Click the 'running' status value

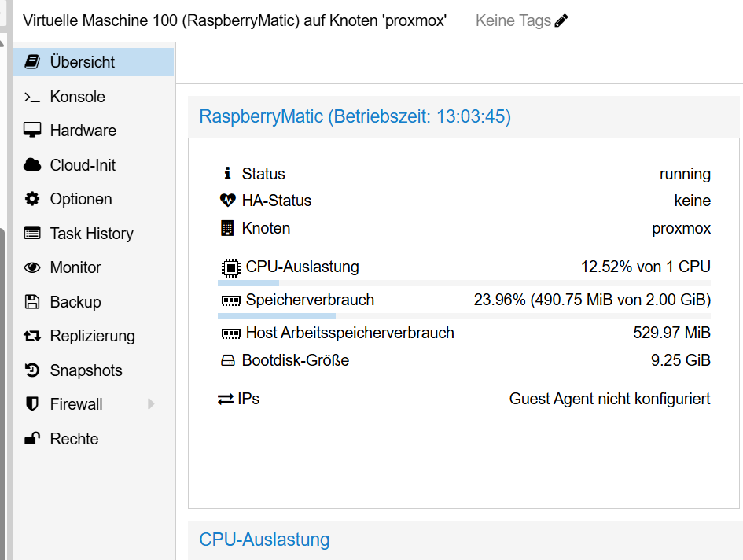685,175
